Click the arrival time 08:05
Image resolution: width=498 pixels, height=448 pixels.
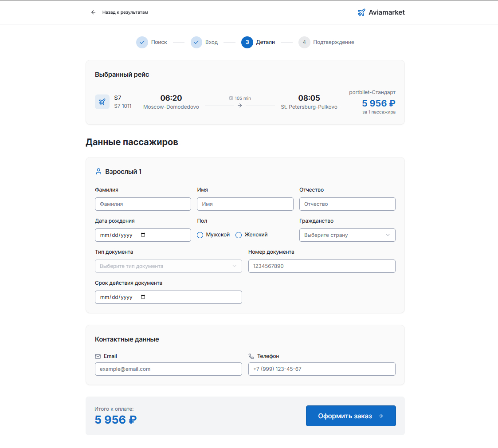pyautogui.click(x=309, y=98)
